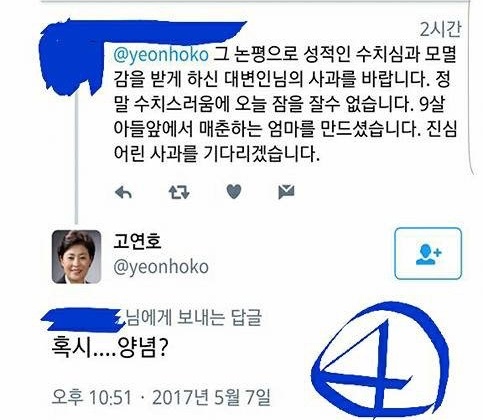Open the @yeonhoko handle below 고연호

click(161, 267)
